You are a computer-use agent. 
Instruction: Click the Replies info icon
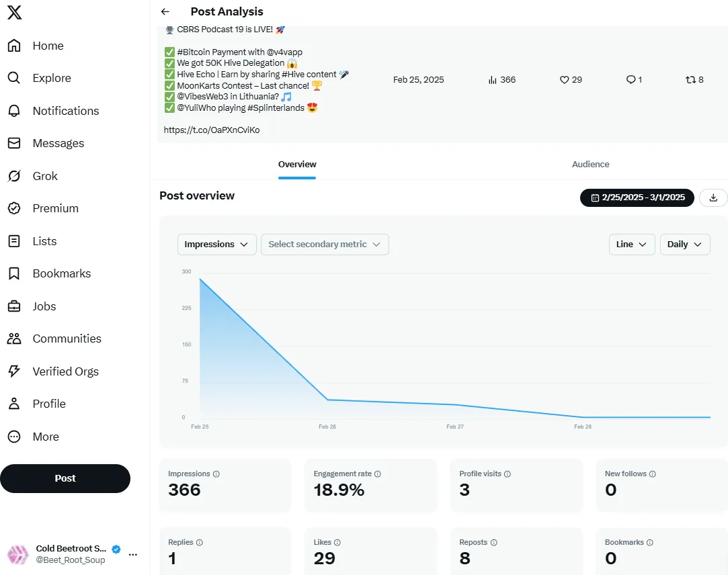pos(200,542)
